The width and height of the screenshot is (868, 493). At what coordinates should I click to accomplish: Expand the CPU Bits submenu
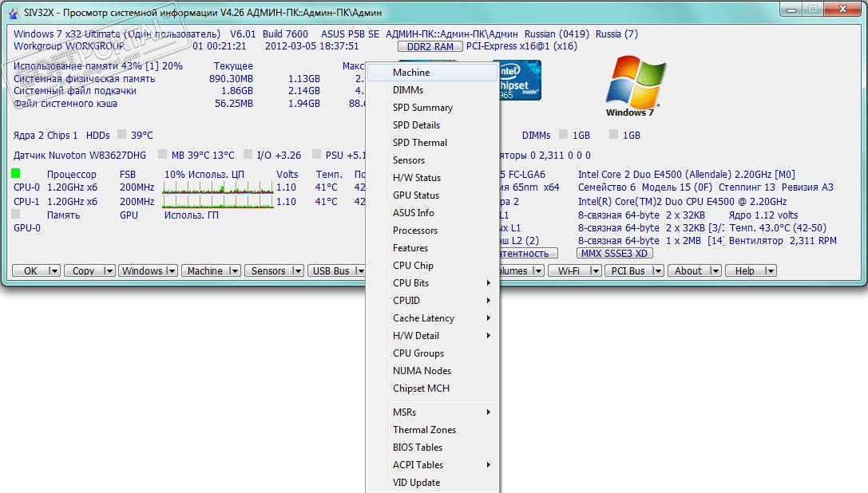tap(488, 282)
